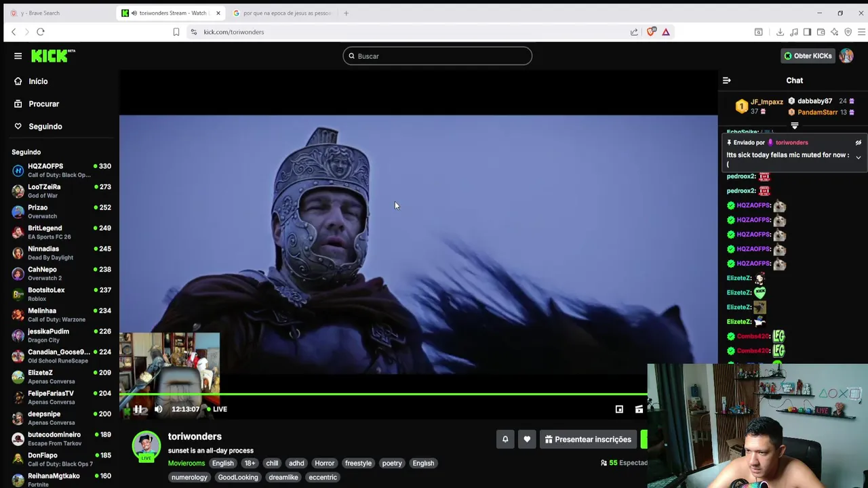The width and height of the screenshot is (868, 488).
Task: Expand the pinned message chevron
Action: 858,157
